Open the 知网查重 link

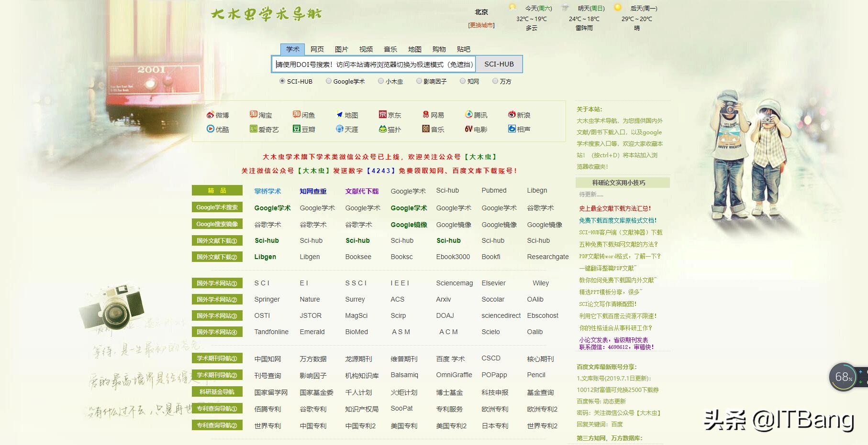(313, 191)
